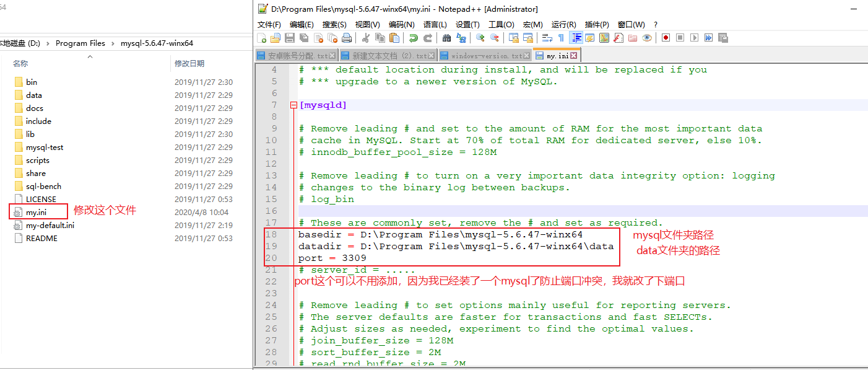The height and width of the screenshot is (370, 868).
Task: Collapse the [mysqld] section fold marker
Action: click(293, 105)
